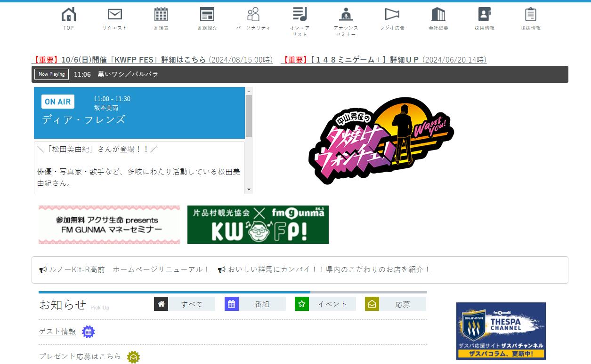
Task: Click the scroll up arrow in program panel
Action: (x=249, y=91)
